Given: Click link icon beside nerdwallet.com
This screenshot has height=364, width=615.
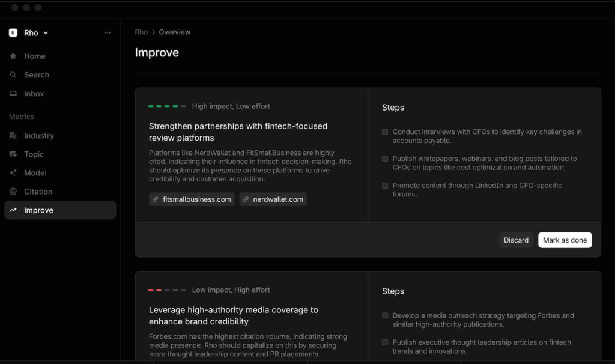Looking at the screenshot, I should point(246,199).
